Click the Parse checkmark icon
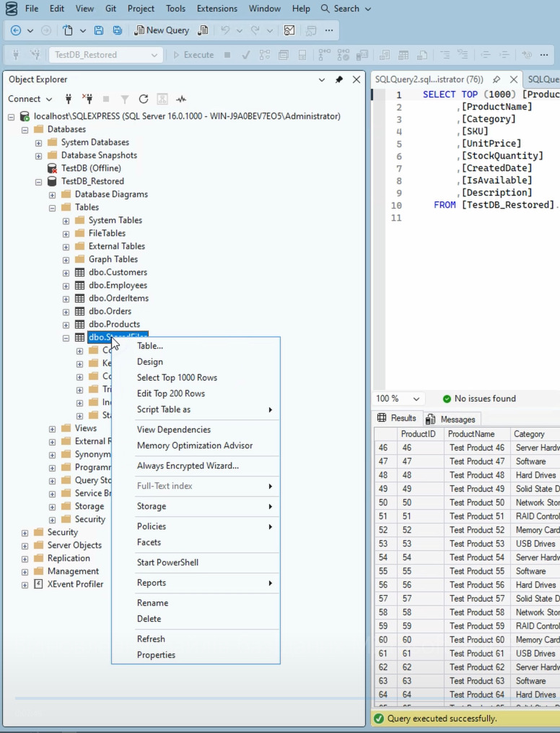 point(245,55)
